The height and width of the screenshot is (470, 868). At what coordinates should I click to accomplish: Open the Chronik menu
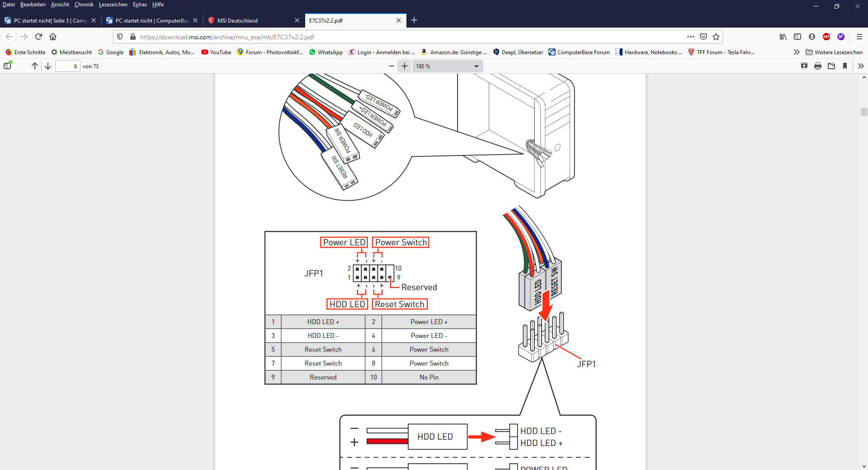click(x=84, y=5)
